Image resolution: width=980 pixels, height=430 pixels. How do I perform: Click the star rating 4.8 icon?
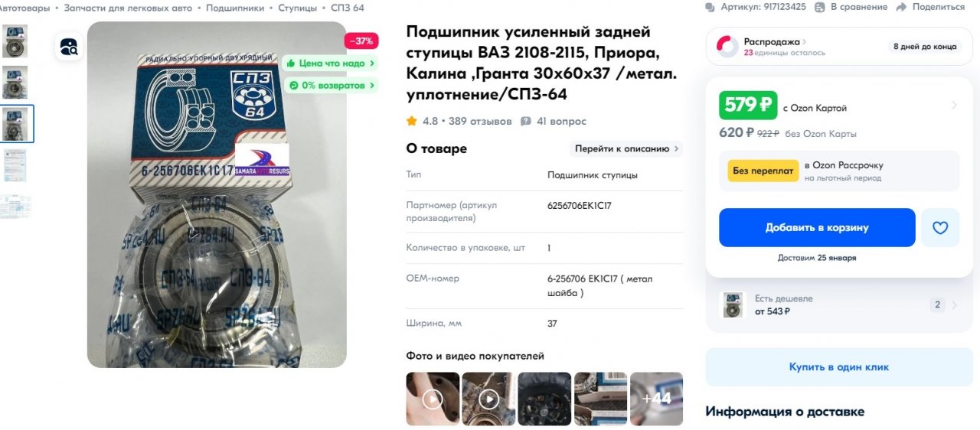pyautogui.click(x=412, y=121)
